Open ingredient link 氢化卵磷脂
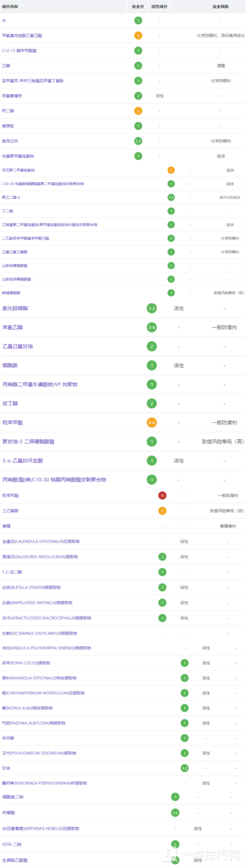 (15, 308)
